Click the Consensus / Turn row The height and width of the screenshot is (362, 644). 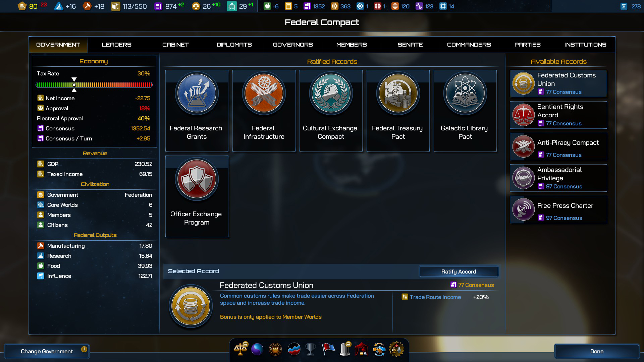tap(94, 138)
